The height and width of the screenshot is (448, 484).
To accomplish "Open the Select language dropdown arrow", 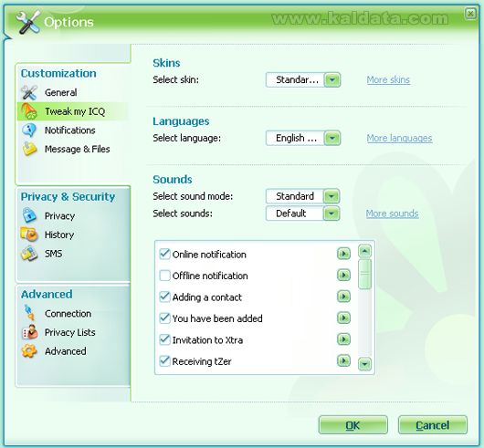I will point(332,138).
